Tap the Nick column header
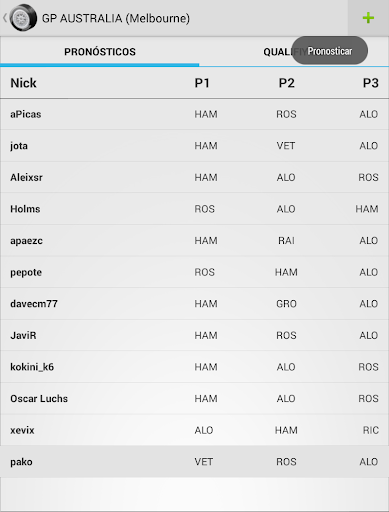Screen dimensions: 389x512 point(23,83)
